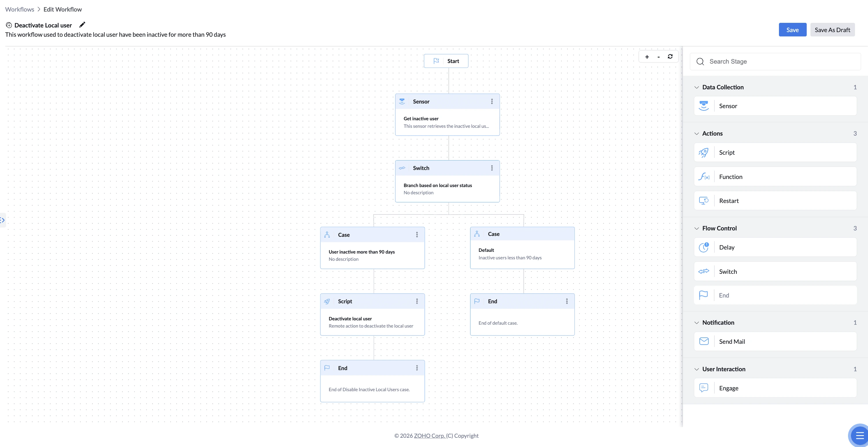The image size is (868, 447).
Task: Reset canvas view with refresh icon
Action: click(670, 57)
